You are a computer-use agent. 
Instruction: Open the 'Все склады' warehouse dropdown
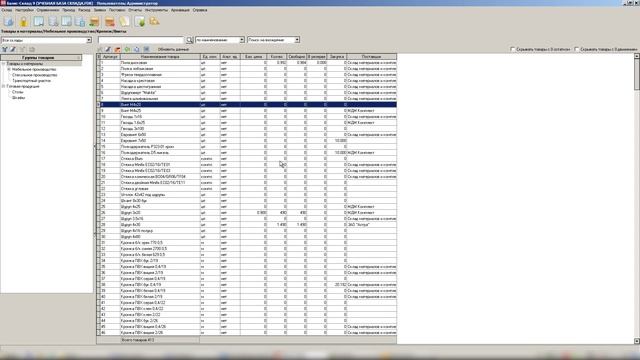click(x=89, y=40)
